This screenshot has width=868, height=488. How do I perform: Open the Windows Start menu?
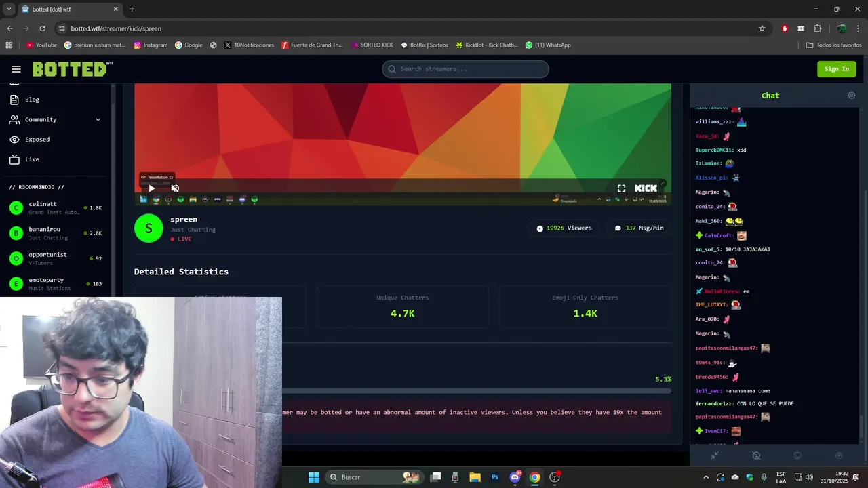314,477
